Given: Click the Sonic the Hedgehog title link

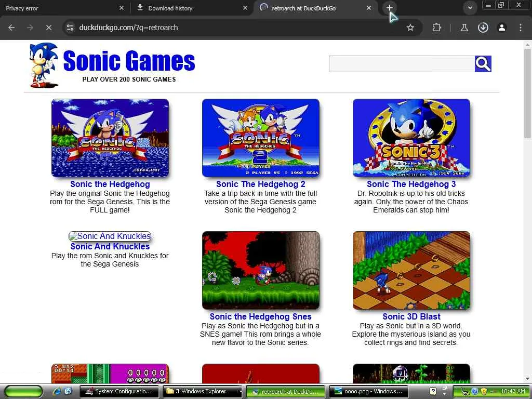Looking at the screenshot, I should pos(110,184).
